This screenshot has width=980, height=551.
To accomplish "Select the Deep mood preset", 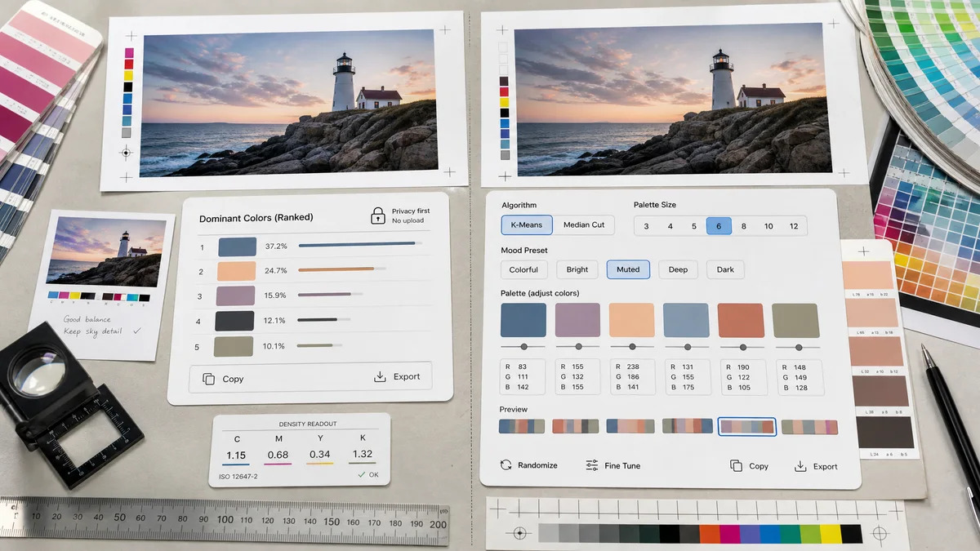I will coord(678,269).
